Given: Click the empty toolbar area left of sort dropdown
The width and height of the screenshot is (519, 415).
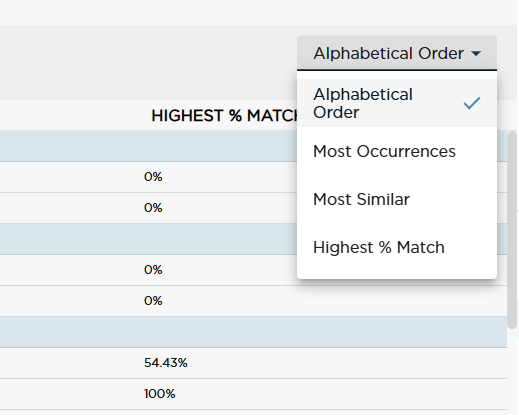Looking at the screenshot, I should (x=148, y=62).
